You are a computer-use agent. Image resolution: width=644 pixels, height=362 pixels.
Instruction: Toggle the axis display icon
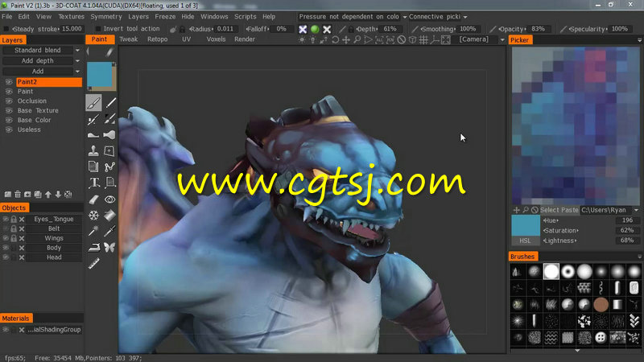435,39
